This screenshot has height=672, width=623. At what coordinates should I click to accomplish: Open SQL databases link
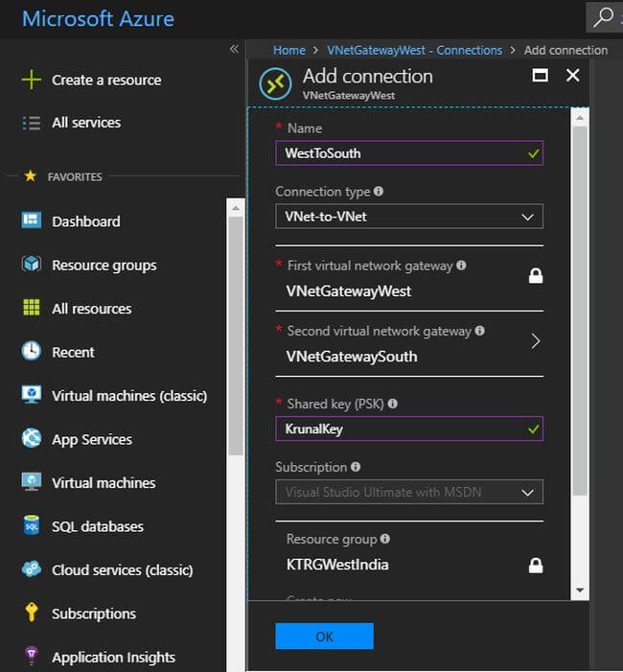(x=98, y=526)
